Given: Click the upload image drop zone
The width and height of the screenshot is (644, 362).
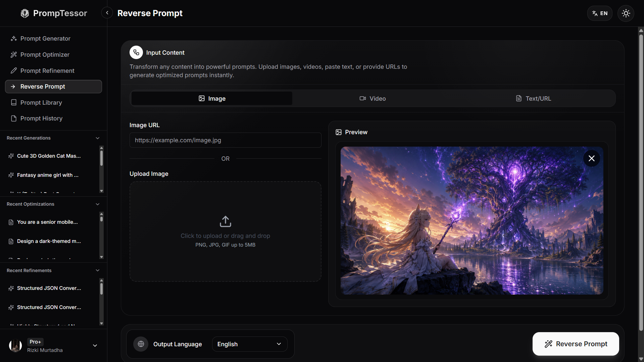Looking at the screenshot, I should coord(226,231).
